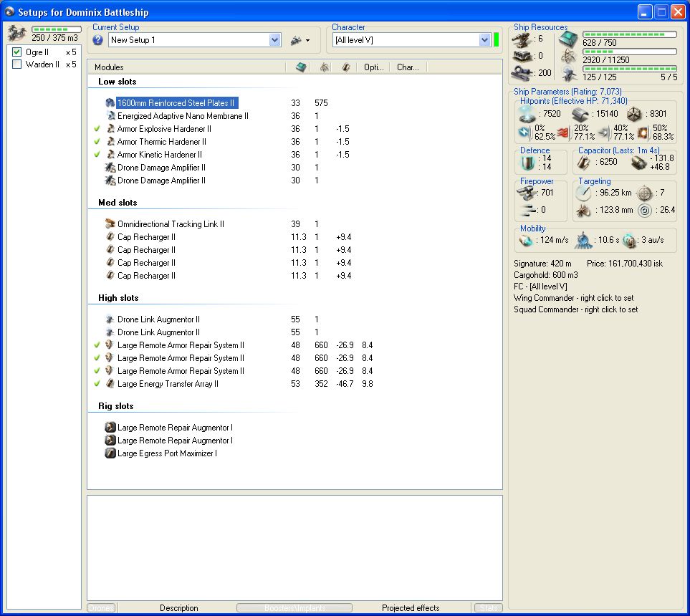Switch to the Description tab
The height and width of the screenshot is (616, 690).
click(x=178, y=607)
